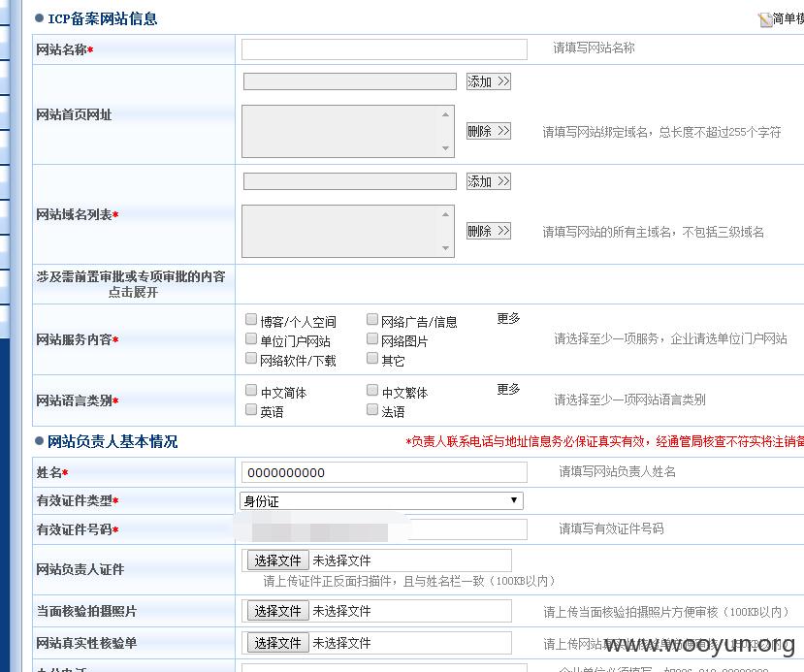Viewport: 804px width, 672px height.
Task: Click 删除 button for 网站域名列表
Action: pyautogui.click(x=488, y=231)
